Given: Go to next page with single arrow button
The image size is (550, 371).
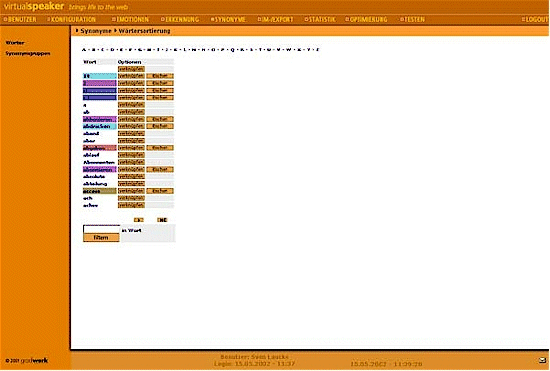Looking at the screenshot, I should pos(139,220).
